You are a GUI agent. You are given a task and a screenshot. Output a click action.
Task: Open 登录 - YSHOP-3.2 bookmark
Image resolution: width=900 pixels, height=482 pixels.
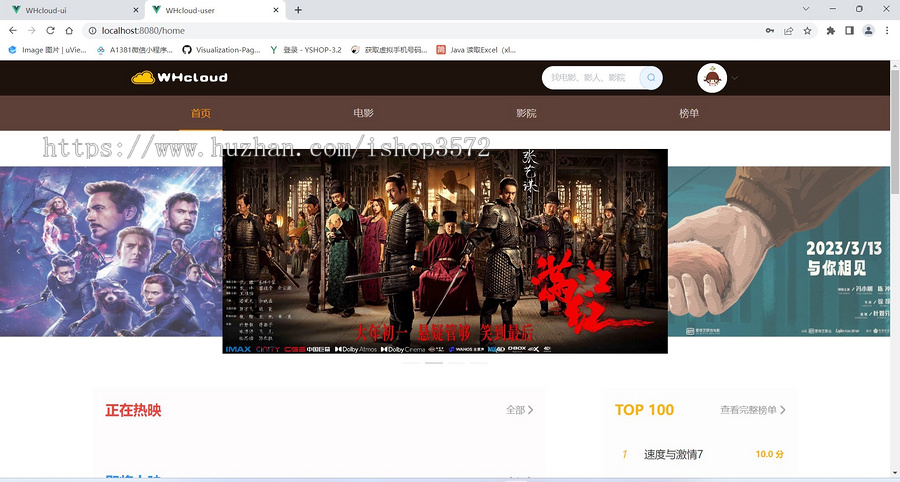click(x=305, y=50)
